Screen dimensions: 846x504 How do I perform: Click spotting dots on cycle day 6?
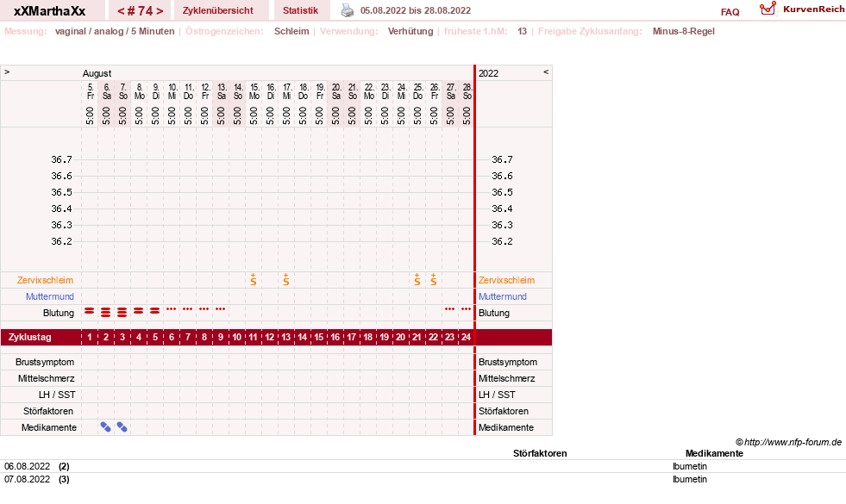pyautogui.click(x=172, y=309)
